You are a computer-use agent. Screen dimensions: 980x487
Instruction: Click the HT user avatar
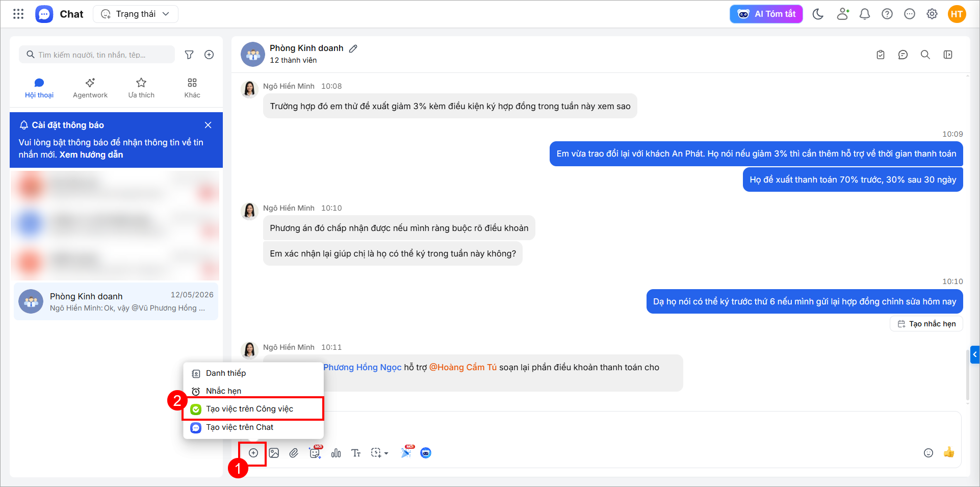click(957, 14)
